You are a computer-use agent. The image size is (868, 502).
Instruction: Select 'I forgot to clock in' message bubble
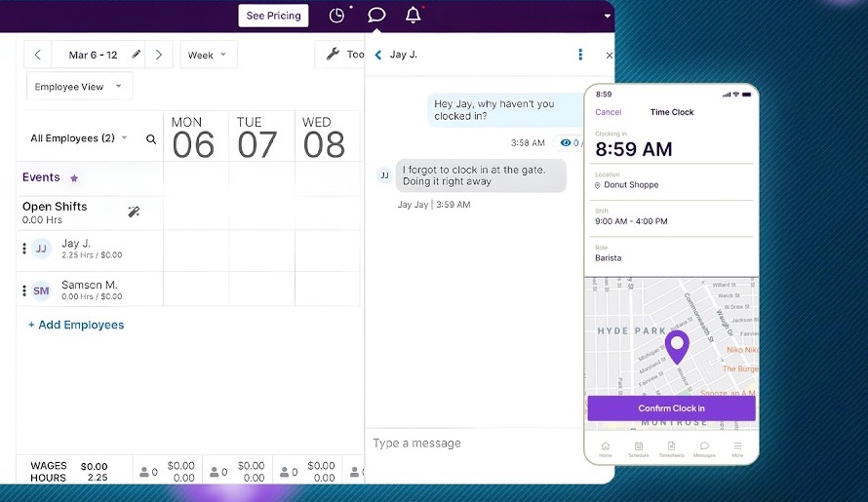[x=481, y=175]
